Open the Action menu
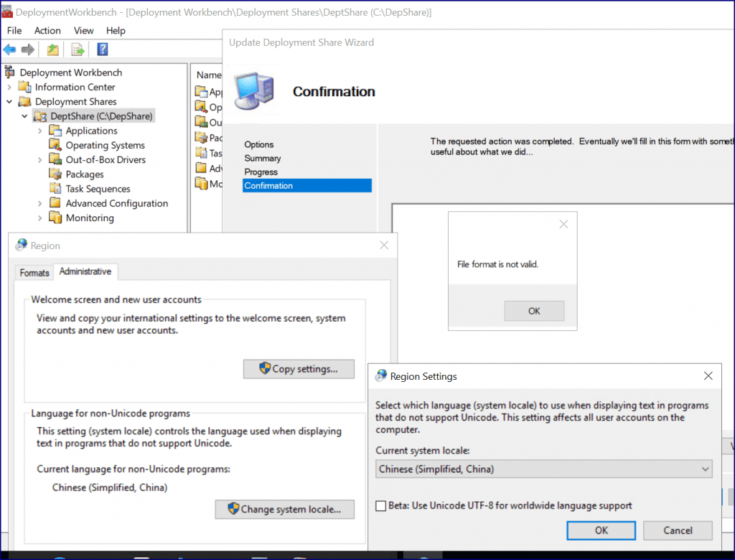Viewport: 735px width, 560px height. coord(47,30)
